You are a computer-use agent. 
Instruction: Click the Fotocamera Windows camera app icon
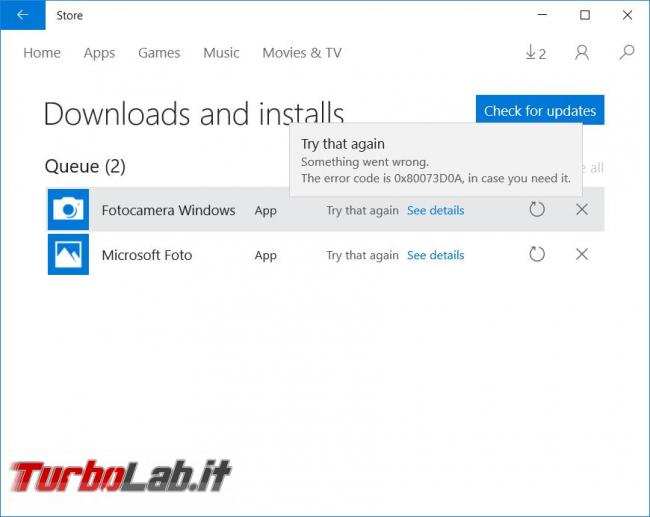point(68,209)
